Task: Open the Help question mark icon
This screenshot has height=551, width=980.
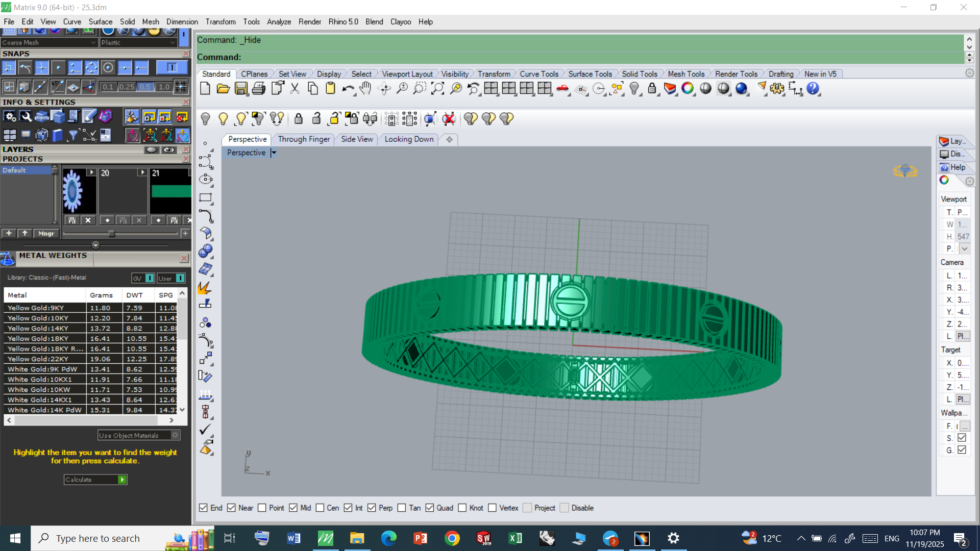Action: coord(813,89)
